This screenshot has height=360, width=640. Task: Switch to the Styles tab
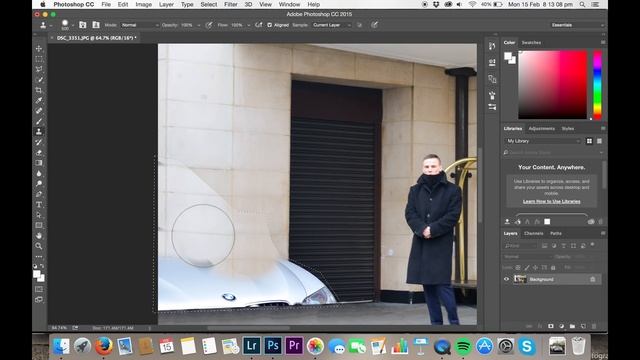pos(568,129)
